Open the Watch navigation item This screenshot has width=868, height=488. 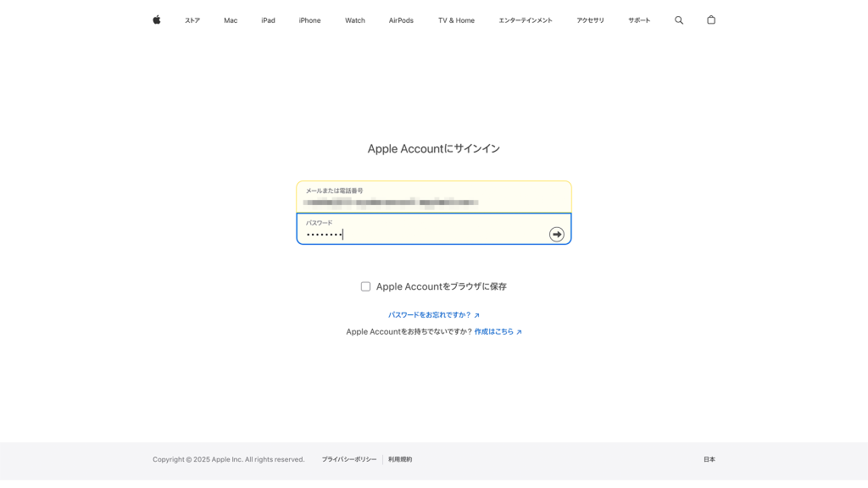click(x=355, y=20)
